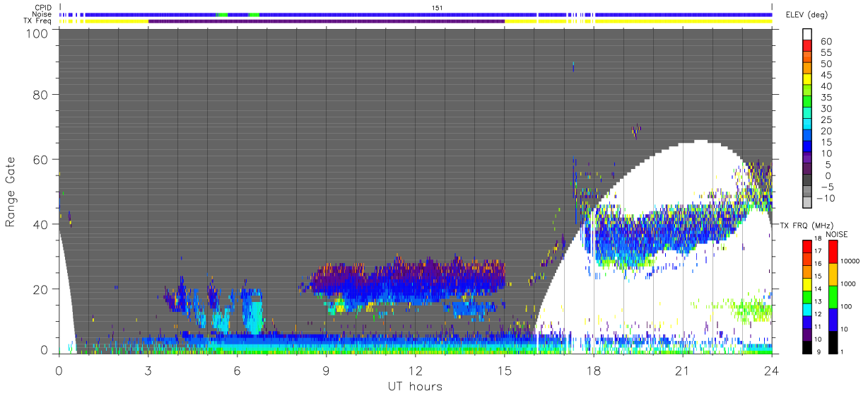Viewport: 868px width, 401px height.
Task: Click the 20 tick on Range Gate axis
Action: click(x=40, y=289)
